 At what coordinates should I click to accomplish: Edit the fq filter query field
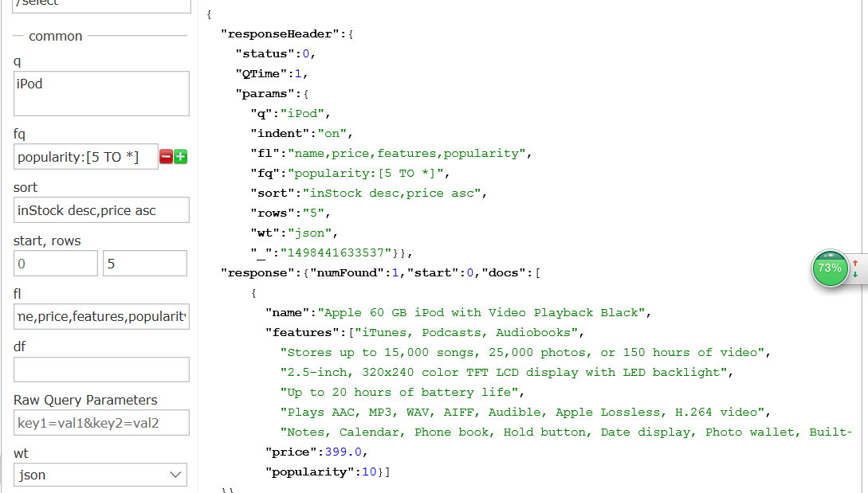tap(86, 157)
